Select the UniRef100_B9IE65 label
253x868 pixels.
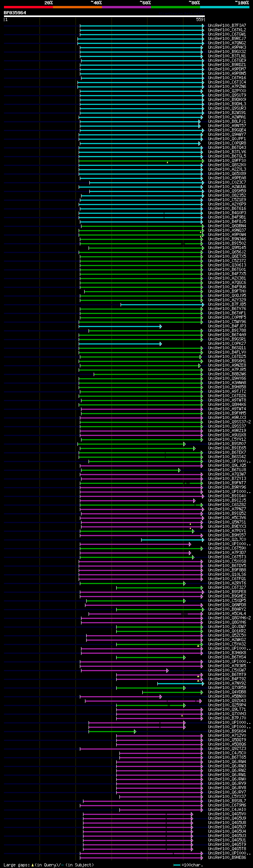(x=227, y=448)
